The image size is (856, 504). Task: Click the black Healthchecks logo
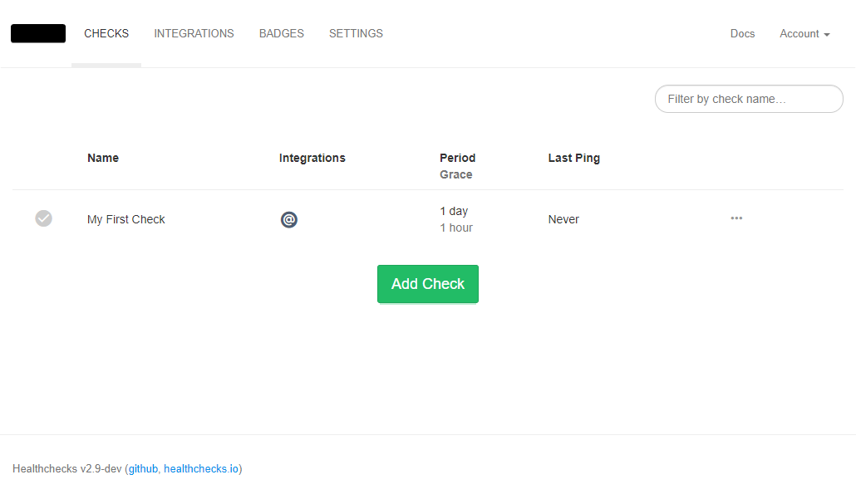coord(37,33)
